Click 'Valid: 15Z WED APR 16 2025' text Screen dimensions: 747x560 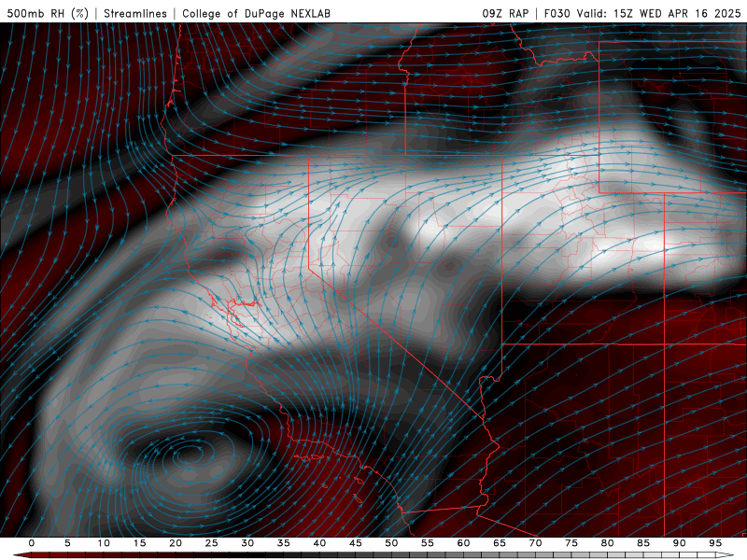(659, 13)
